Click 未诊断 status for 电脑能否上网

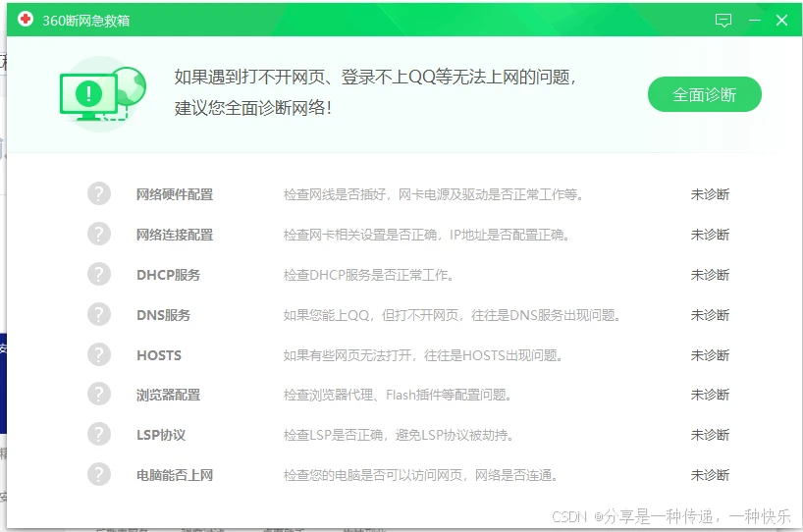click(710, 475)
